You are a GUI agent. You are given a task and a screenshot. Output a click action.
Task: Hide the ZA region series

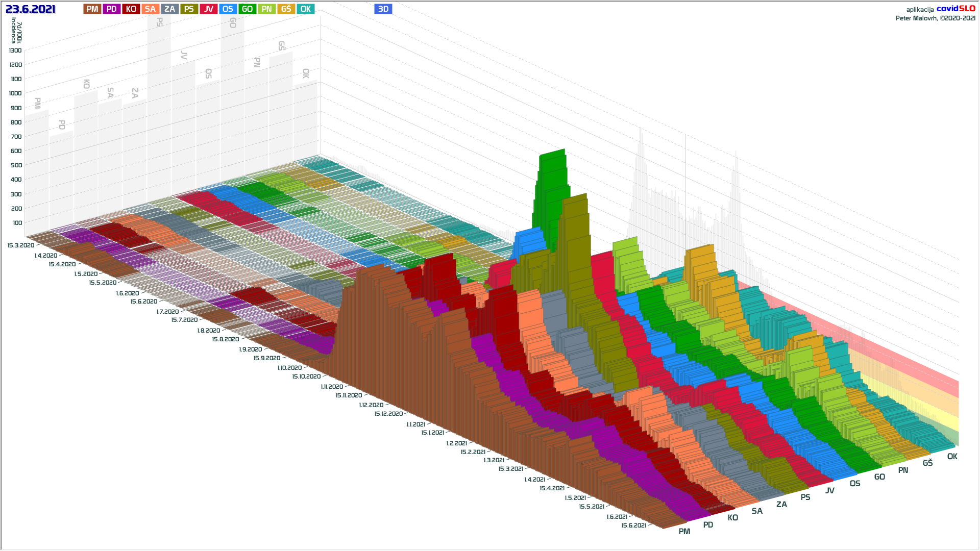(x=169, y=9)
